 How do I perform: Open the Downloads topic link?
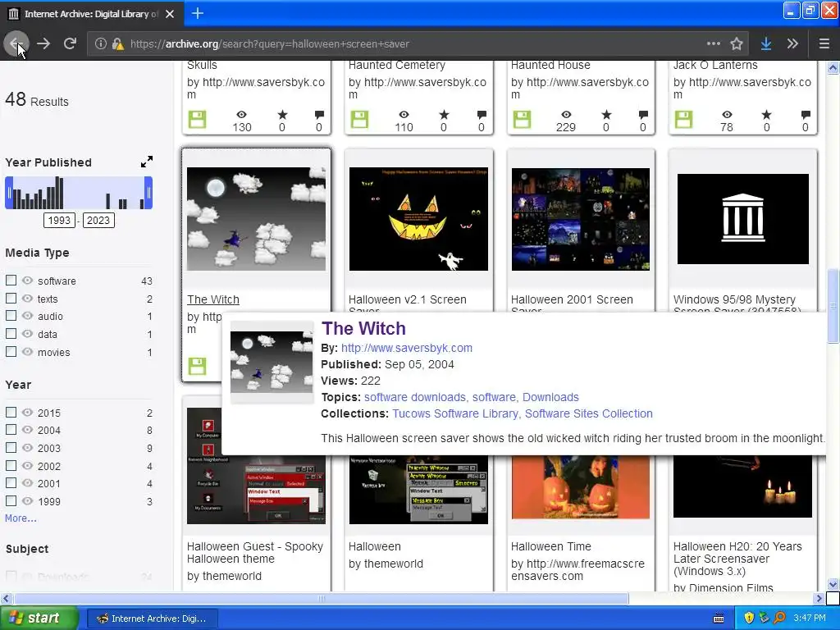550,398
